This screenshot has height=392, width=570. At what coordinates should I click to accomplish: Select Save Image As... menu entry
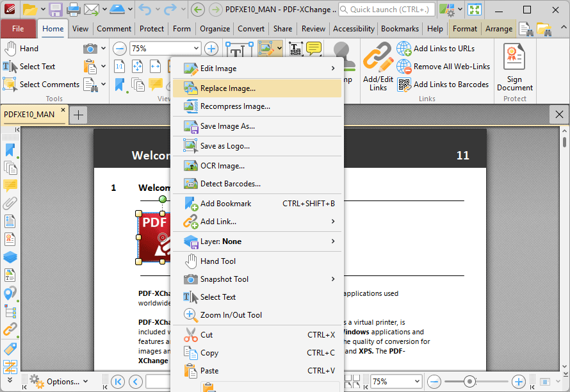coord(257,126)
